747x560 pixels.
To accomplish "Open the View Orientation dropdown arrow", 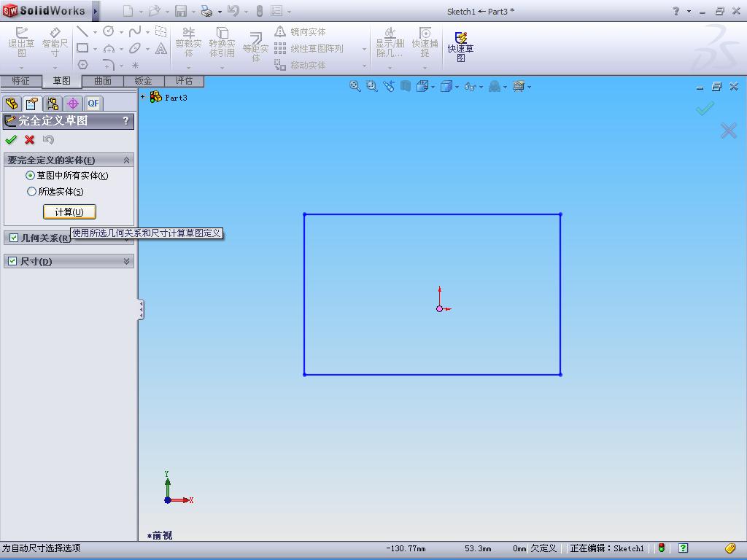I will pos(433,87).
